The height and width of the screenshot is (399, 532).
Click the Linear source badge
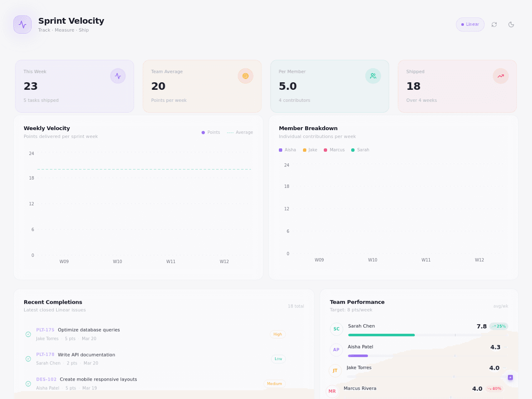470,25
